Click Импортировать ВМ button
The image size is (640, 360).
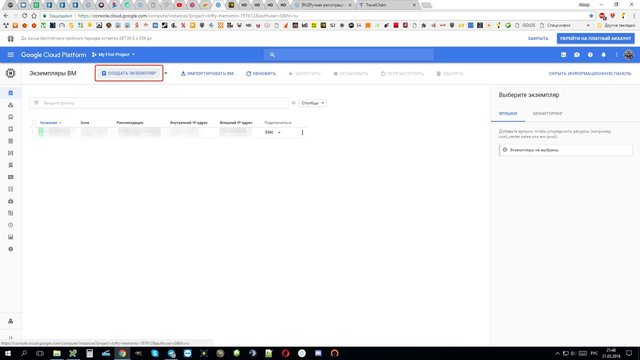point(207,73)
